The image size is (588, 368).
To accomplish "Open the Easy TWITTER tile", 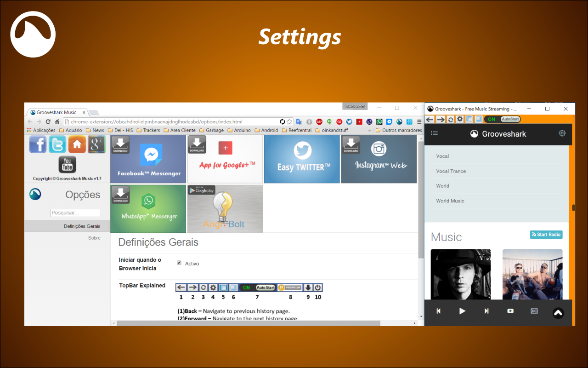I will pos(302,159).
